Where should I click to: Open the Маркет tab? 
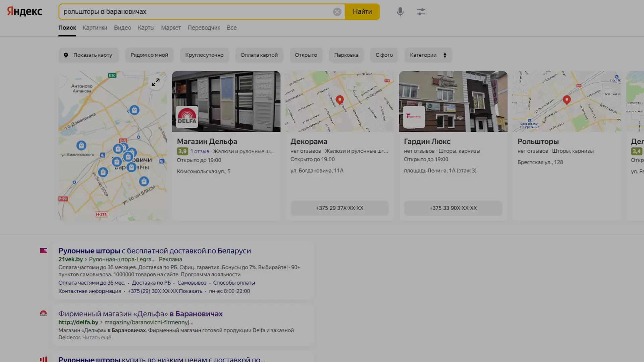point(171,28)
